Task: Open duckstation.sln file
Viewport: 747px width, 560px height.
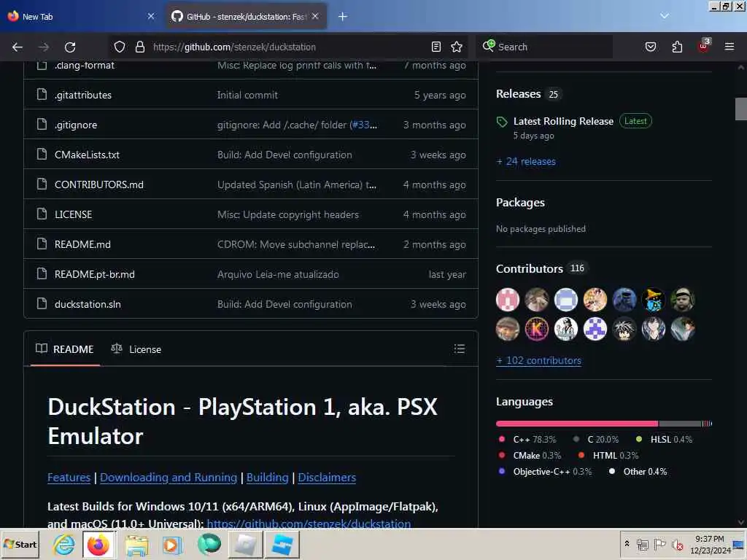Action: click(x=88, y=304)
